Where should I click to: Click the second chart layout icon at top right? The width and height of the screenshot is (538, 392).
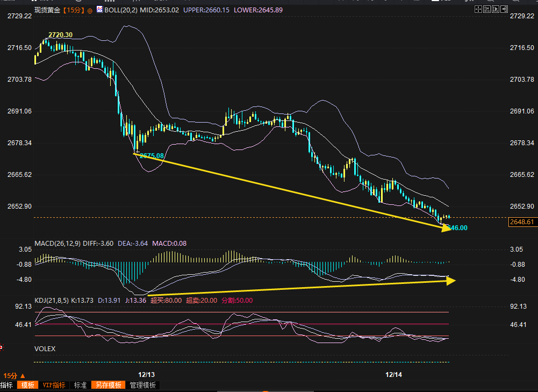(486, 10)
